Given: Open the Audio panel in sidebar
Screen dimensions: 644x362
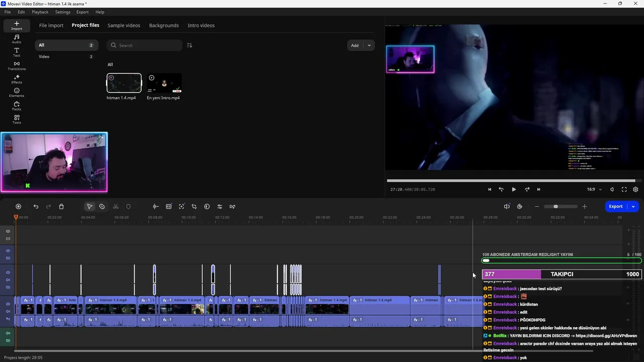Looking at the screenshot, I should pyautogui.click(x=17, y=39).
